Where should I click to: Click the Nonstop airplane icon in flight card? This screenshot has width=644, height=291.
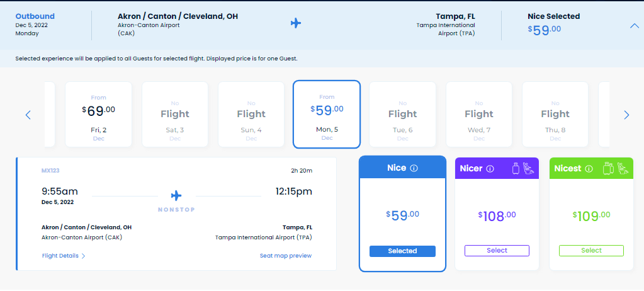click(x=176, y=195)
